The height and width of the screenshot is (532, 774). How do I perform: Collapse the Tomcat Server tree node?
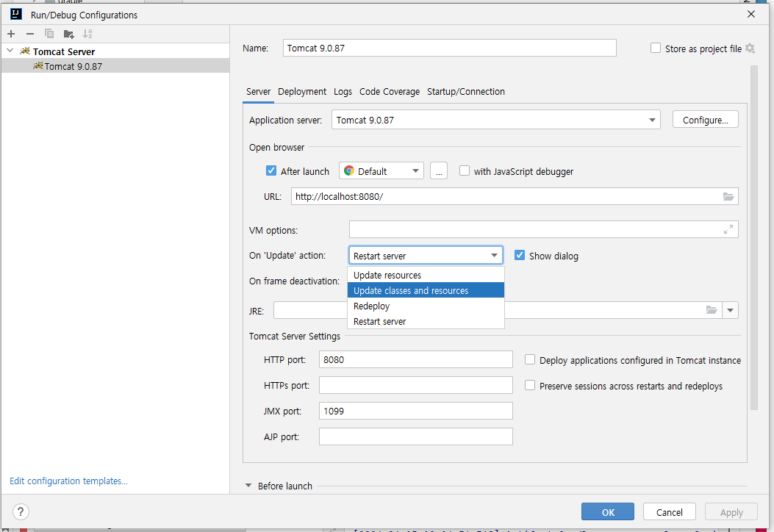[10, 51]
